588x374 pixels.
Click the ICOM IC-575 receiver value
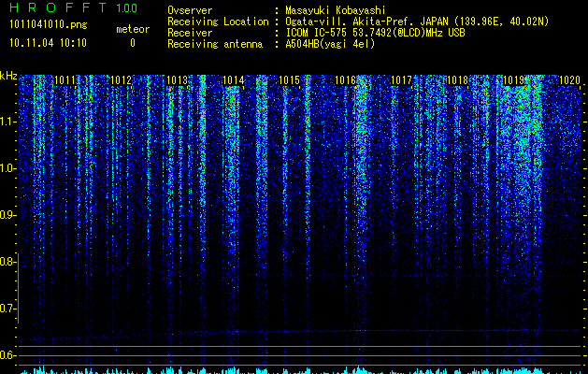tap(375, 33)
